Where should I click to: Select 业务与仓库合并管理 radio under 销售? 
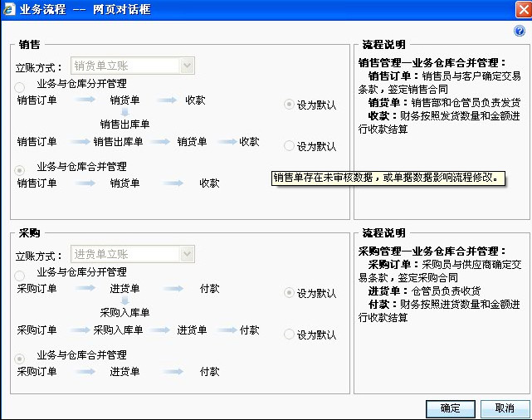coord(20,170)
